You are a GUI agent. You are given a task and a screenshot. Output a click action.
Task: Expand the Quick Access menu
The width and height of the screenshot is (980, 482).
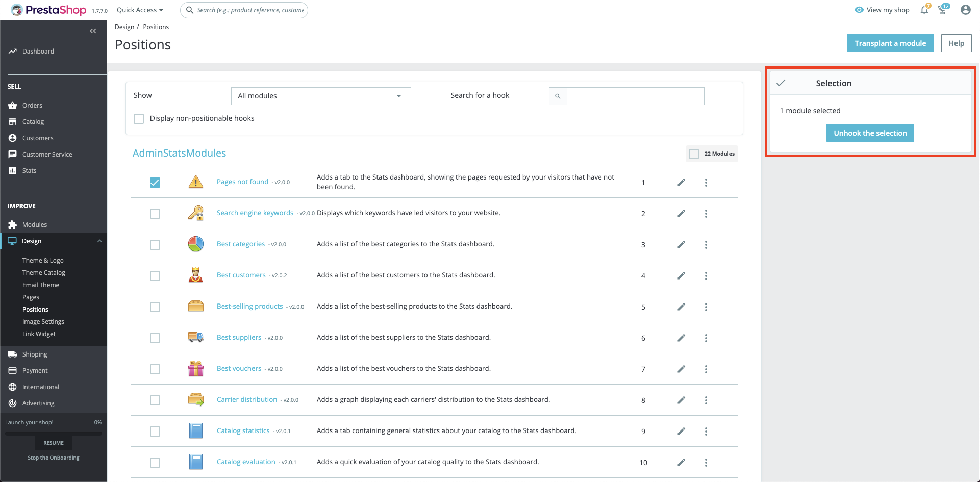(139, 10)
